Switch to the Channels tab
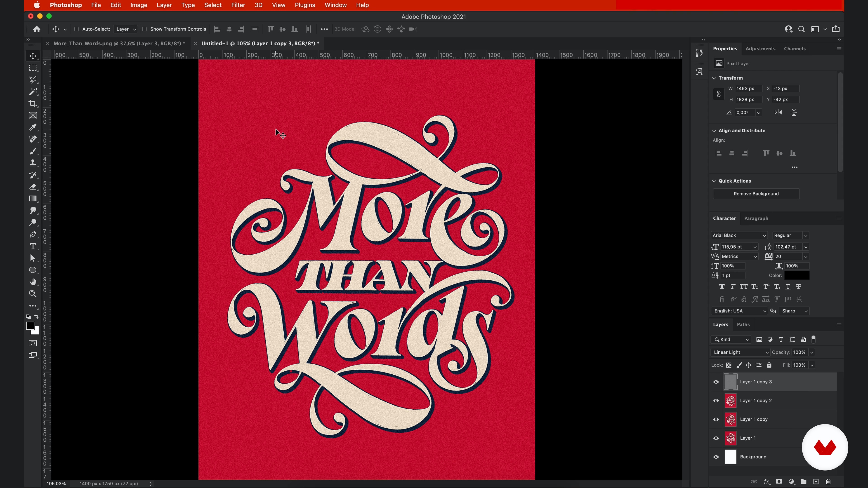Image resolution: width=868 pixels, height=488 pixels. click(795, 49)
